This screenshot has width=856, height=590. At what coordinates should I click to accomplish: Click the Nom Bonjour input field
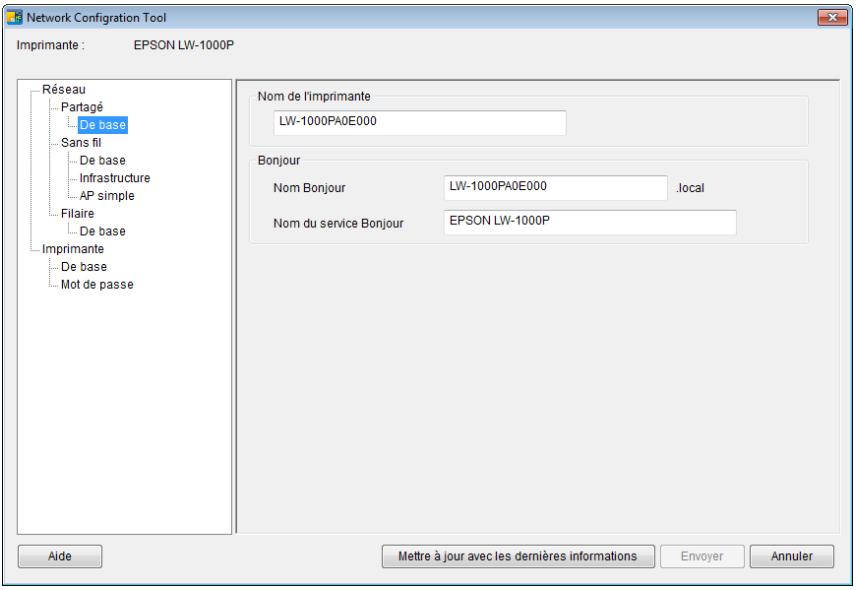pos(555,187)
